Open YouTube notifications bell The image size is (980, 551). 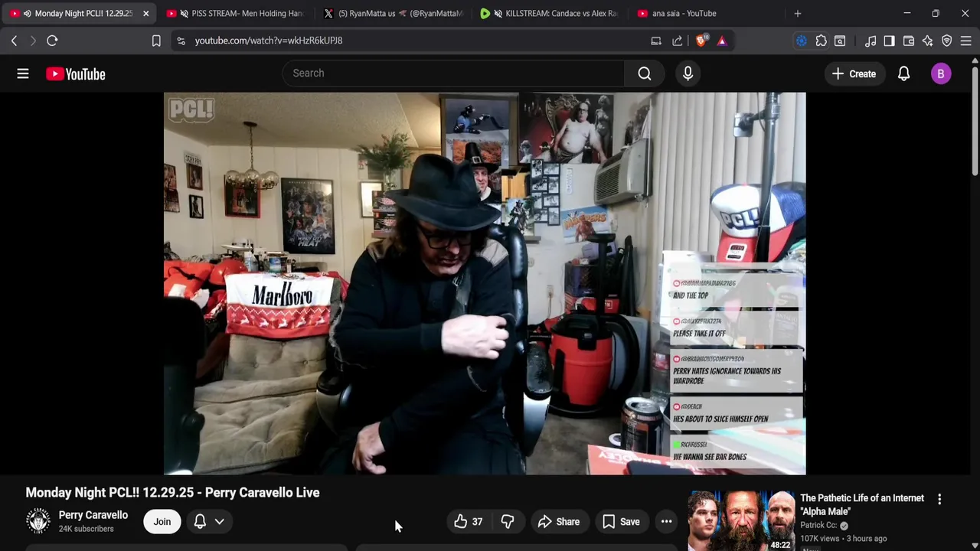(x=903, y=73)
